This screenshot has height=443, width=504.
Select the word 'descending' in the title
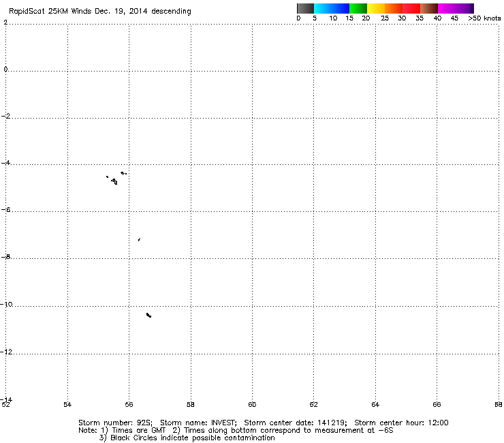pos(171,12)
